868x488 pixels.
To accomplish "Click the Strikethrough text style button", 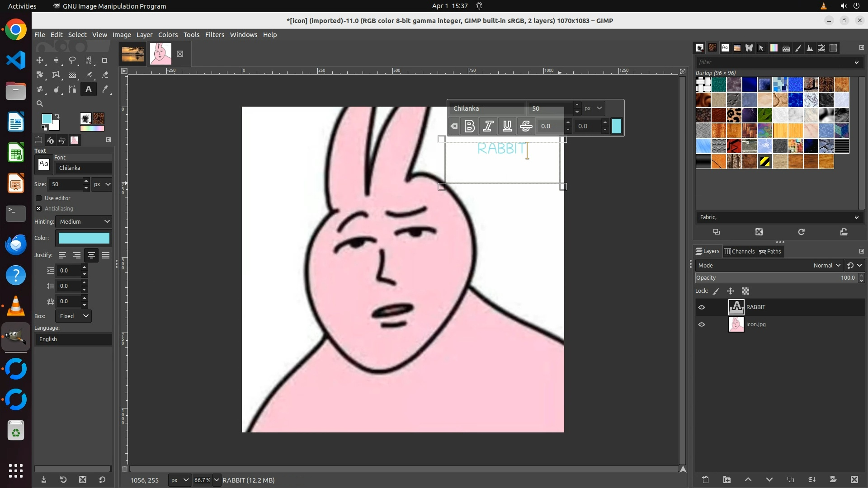I will 526,126.
